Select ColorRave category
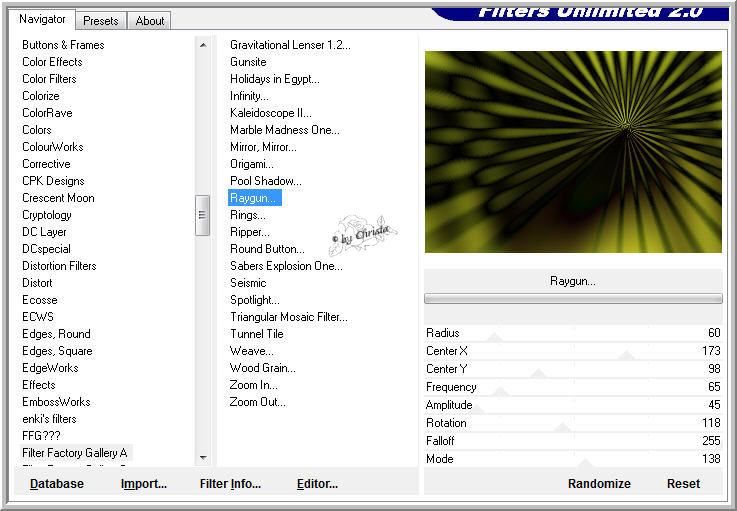Screen dimensions: 737x511 [x=47, y=113]
